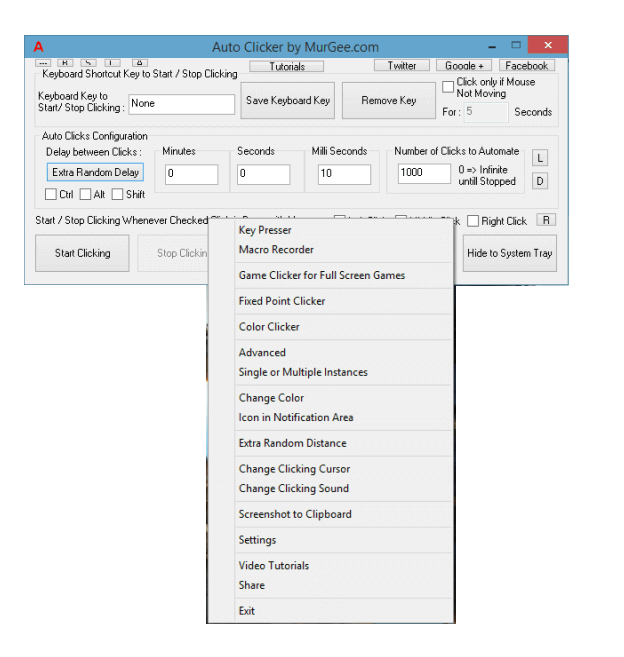Select Game Clicker for Full Screen Games

point(321,275)
